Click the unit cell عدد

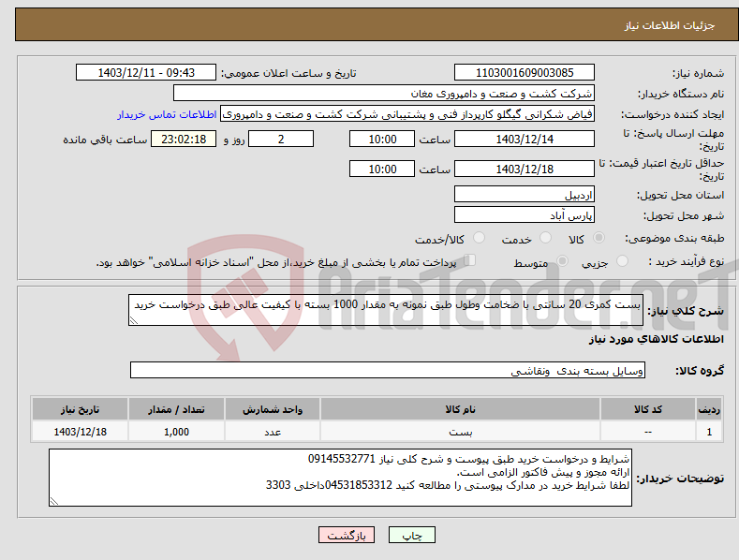(273, 432)
